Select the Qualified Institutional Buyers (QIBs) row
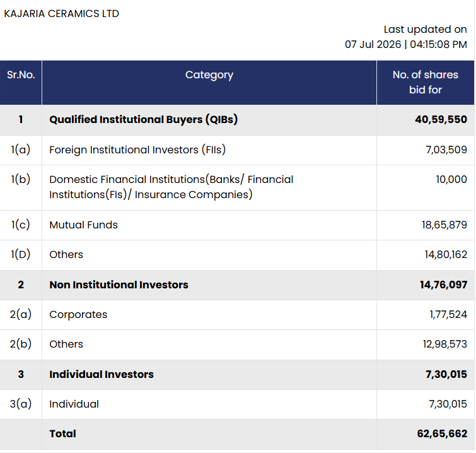The height and width of the screenshot is (453, 476). [237, 120]
